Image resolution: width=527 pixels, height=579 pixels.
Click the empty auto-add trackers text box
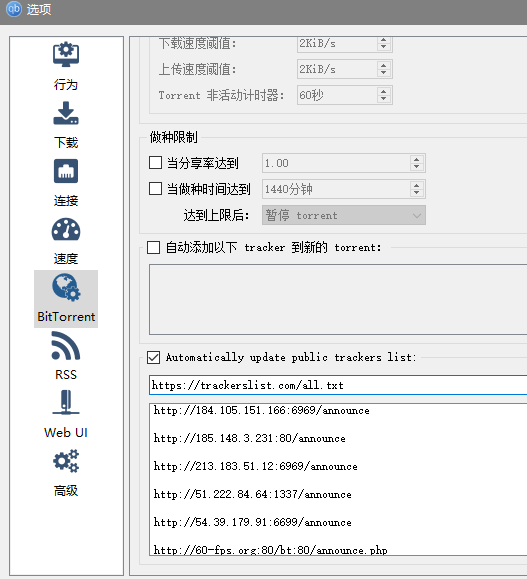pos(338,299)
